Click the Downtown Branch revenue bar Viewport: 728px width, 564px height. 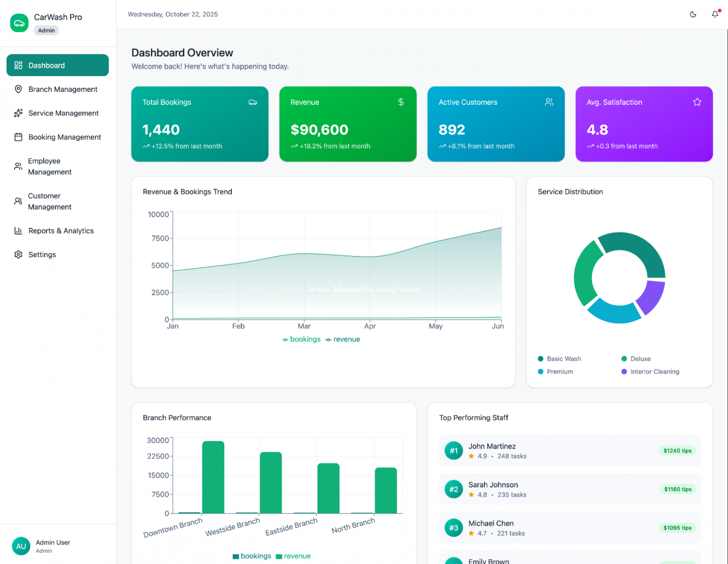(x=213, y=477)
